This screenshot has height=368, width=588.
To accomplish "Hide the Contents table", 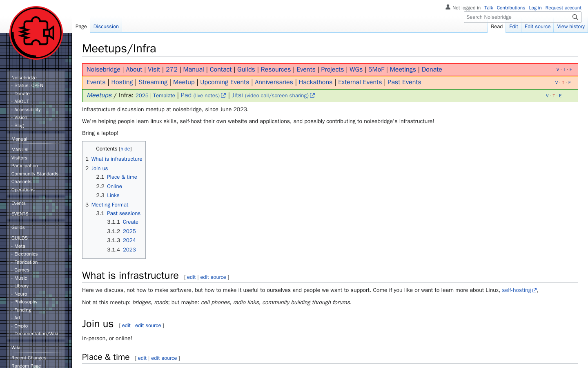I will 125,149.
